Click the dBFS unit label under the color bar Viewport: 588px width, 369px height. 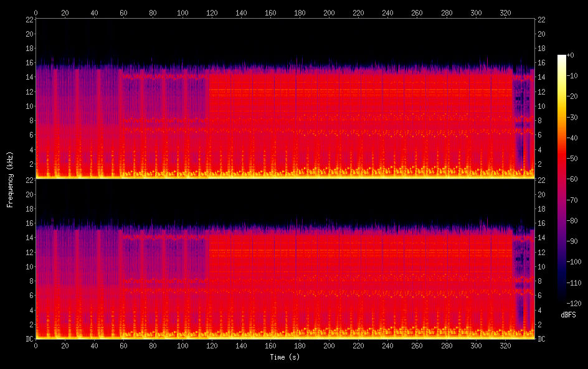(568, 315)
